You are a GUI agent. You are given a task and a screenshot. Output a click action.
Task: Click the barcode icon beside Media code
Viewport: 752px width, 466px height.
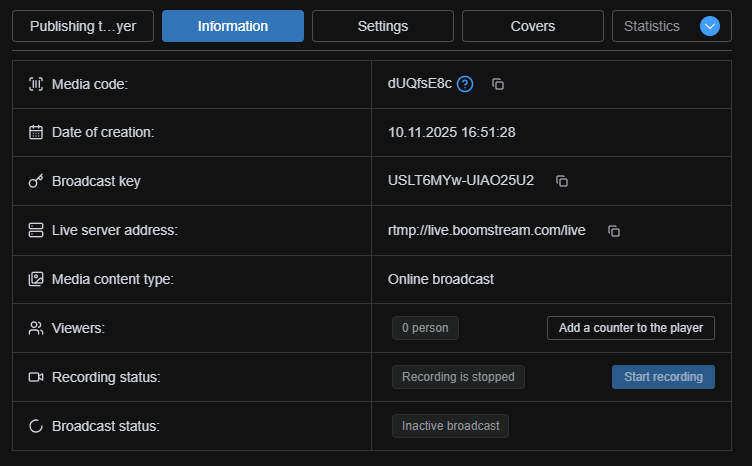36,84
